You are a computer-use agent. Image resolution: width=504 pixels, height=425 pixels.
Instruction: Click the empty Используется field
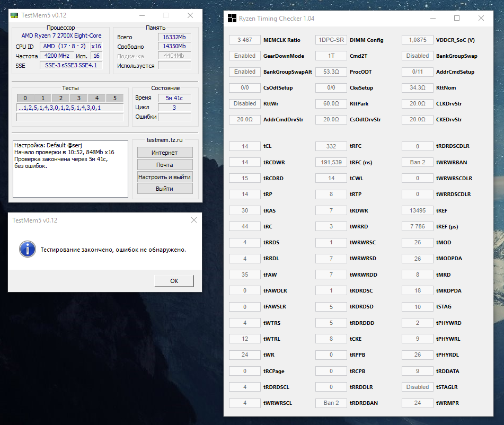click(174, 66)
